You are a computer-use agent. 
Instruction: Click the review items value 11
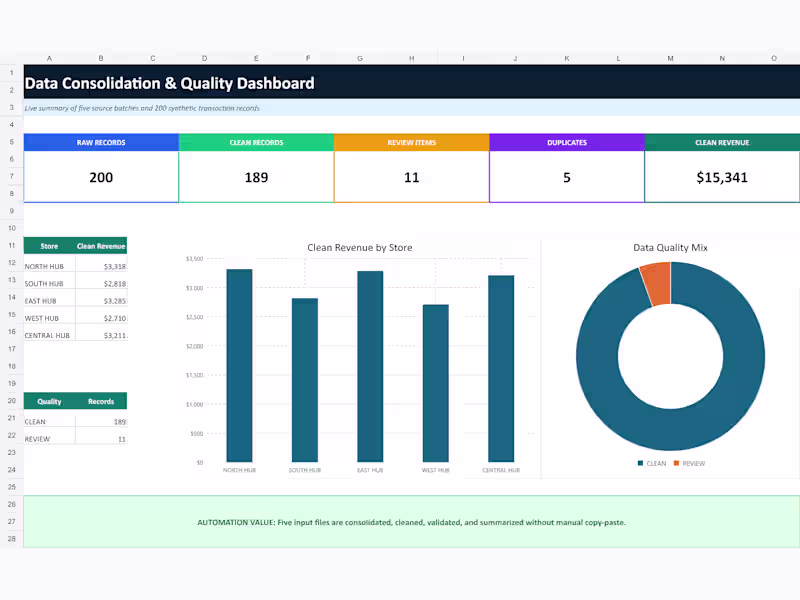(412, 177)
